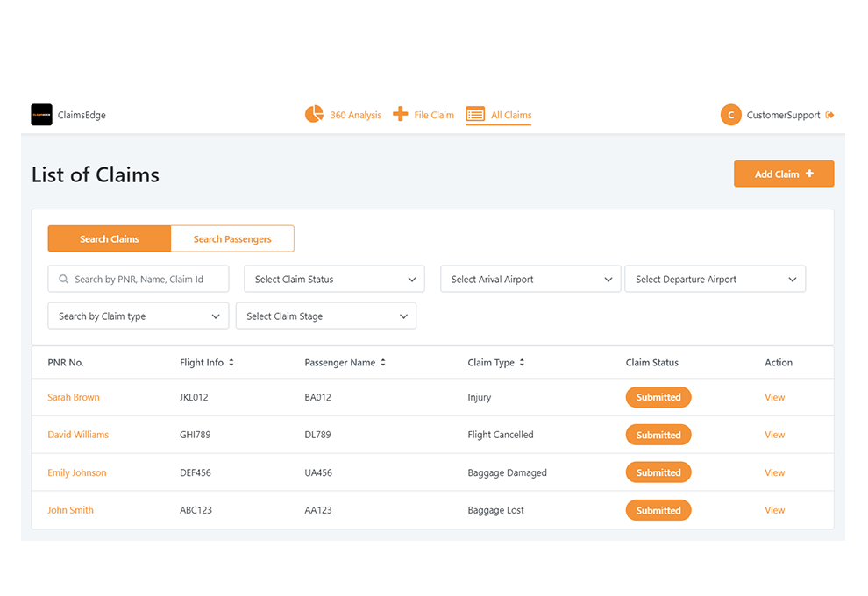This screenshot has height=596, width=868.
Task: Click the File Claim plus icon
Action: [401, 114]
